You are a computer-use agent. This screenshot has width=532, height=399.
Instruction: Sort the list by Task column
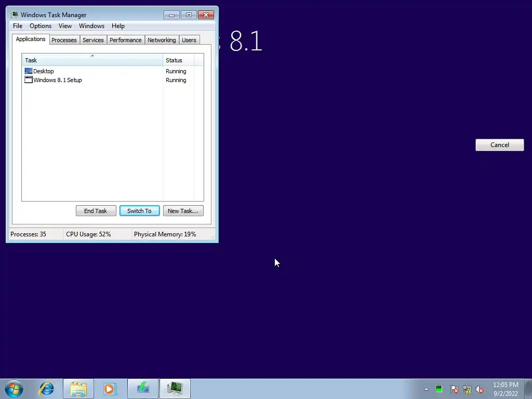point(92,60)
